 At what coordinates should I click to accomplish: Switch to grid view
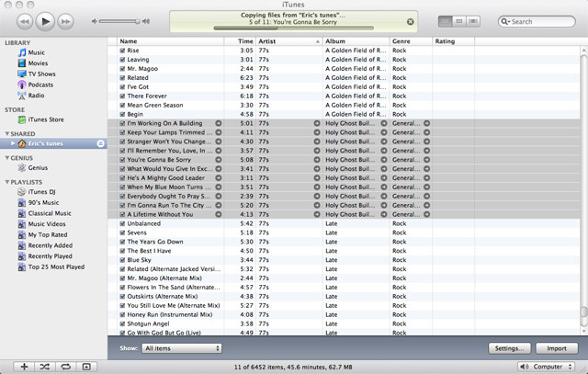(x=459, y=21)
